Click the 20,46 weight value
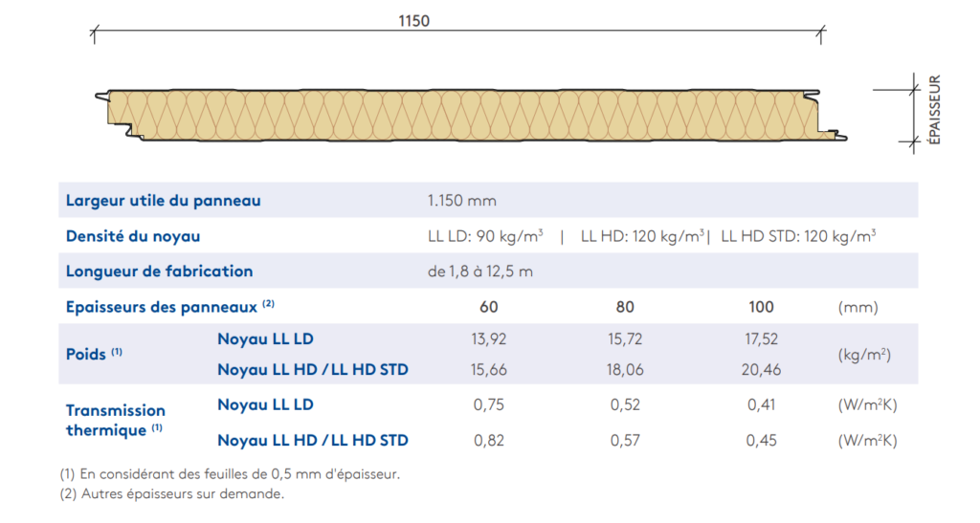980x523 pixels. pos(762,369)
